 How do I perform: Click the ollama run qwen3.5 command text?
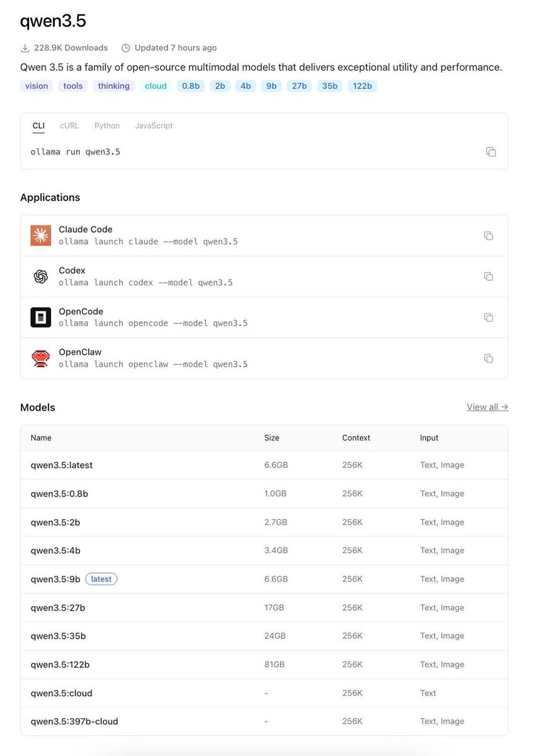pos(76,152)
